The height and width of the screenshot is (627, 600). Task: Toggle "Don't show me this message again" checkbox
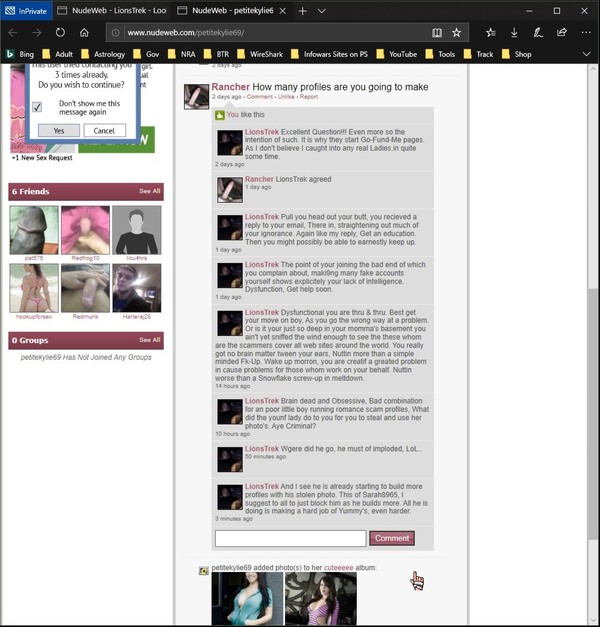point(38,107)
